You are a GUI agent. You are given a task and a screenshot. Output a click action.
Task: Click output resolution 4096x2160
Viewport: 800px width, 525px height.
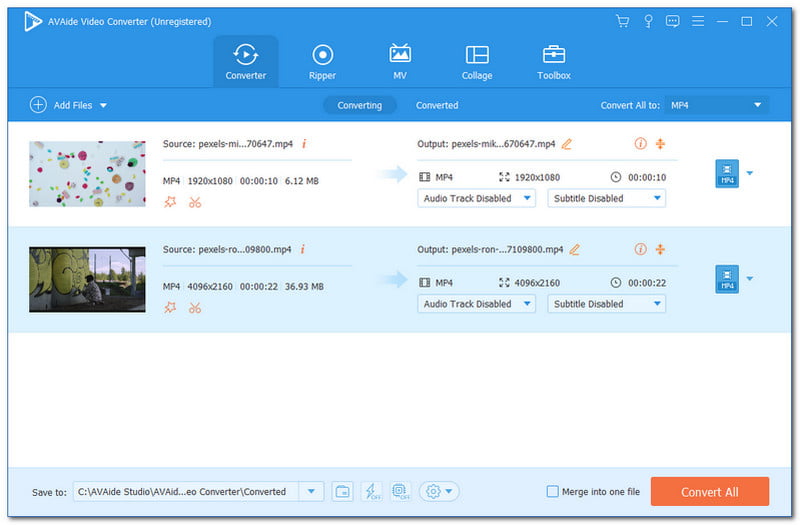coord(537,283)
